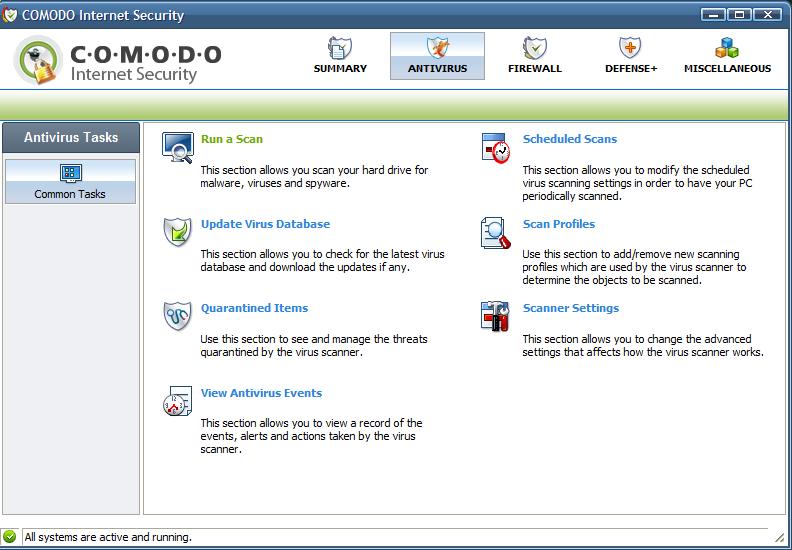Click 'All systems are active and running.' text
792x550 pixels.
108,537
